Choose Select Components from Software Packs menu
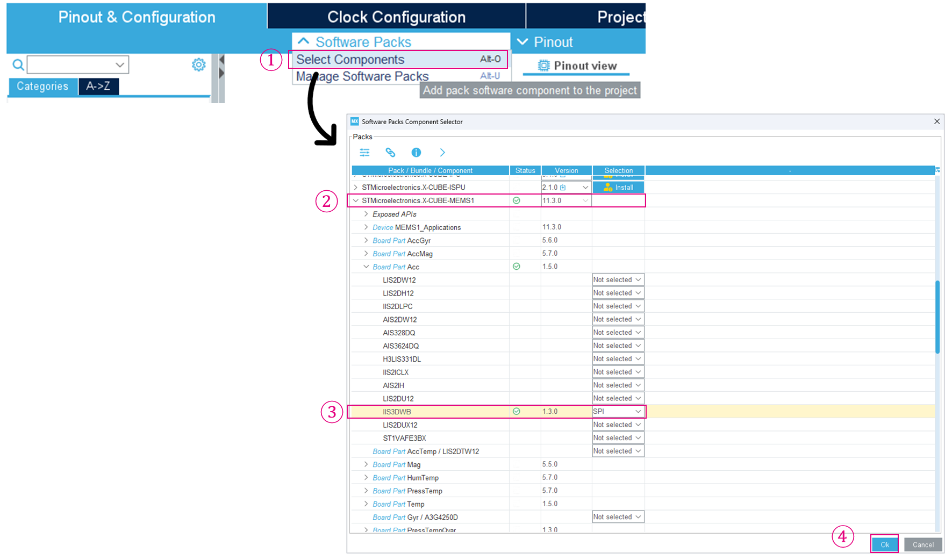 click(x=398, y=59)
